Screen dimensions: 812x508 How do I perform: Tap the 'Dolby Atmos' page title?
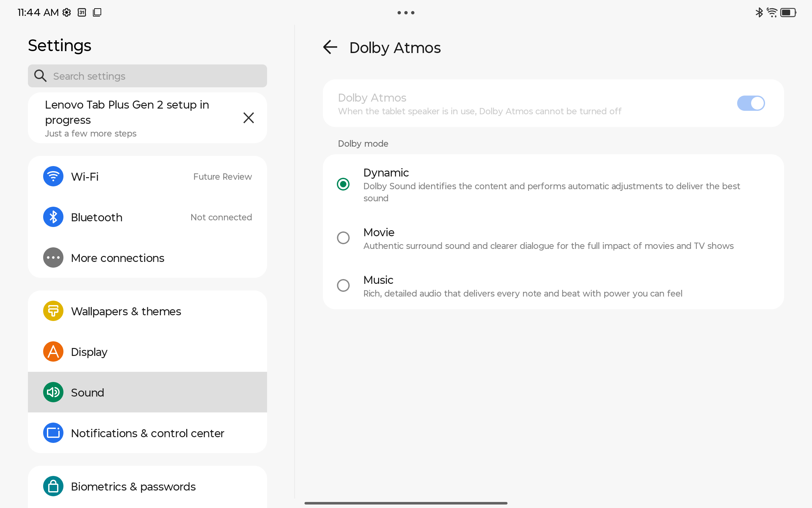(395, 48)
